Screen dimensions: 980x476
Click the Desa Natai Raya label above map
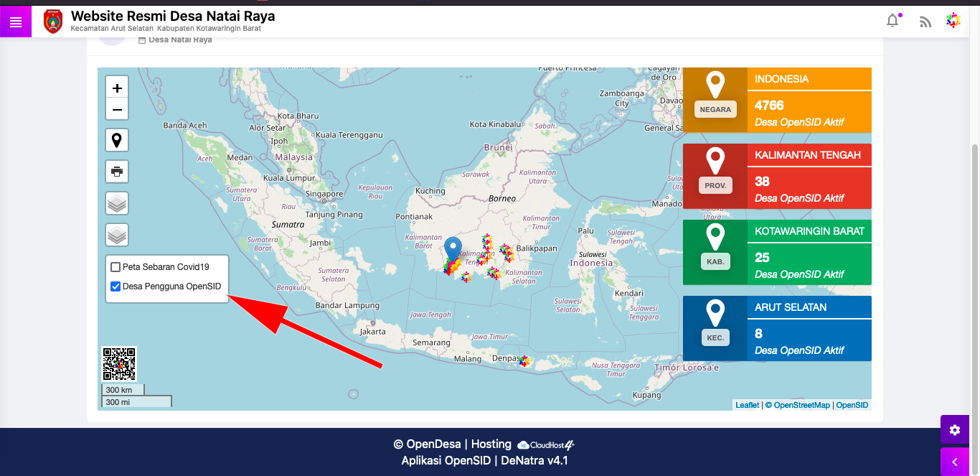coord(180,40)
